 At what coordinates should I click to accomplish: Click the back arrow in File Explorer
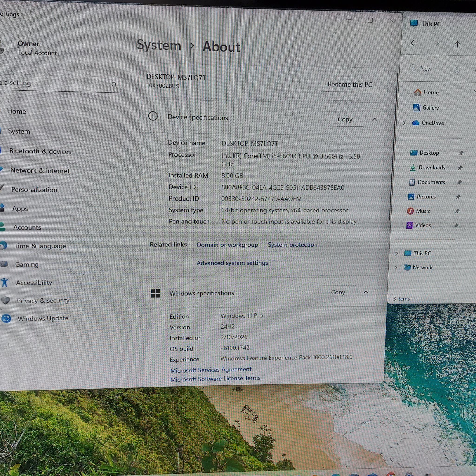pyautogui.click(x=414, y=43)
